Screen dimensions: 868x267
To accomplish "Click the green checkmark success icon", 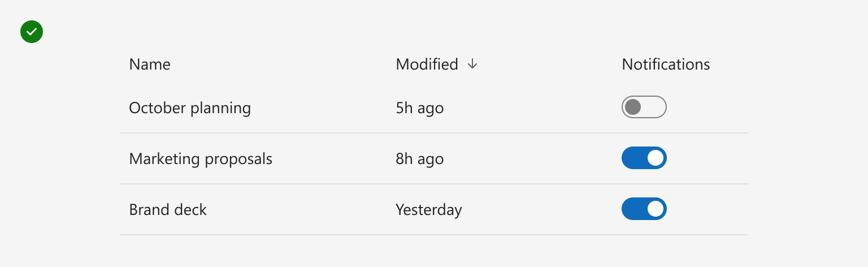I will (x=32, y=32).
